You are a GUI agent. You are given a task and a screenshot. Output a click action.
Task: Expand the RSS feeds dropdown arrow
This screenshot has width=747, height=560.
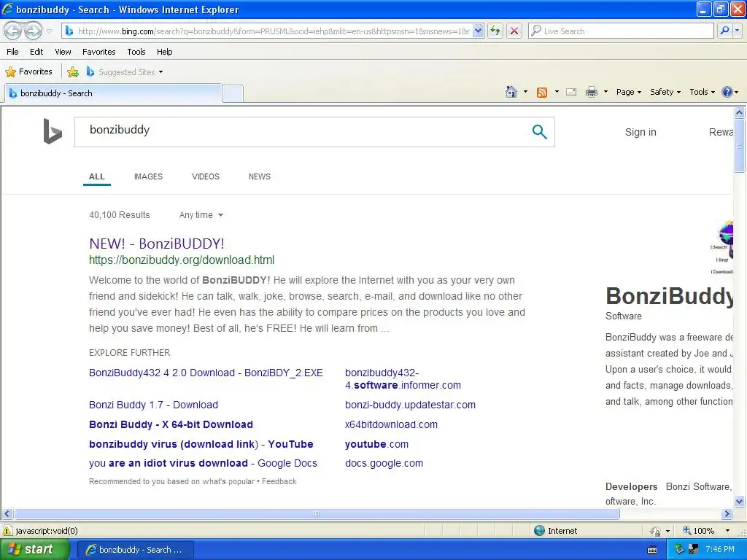pos(557,92)
